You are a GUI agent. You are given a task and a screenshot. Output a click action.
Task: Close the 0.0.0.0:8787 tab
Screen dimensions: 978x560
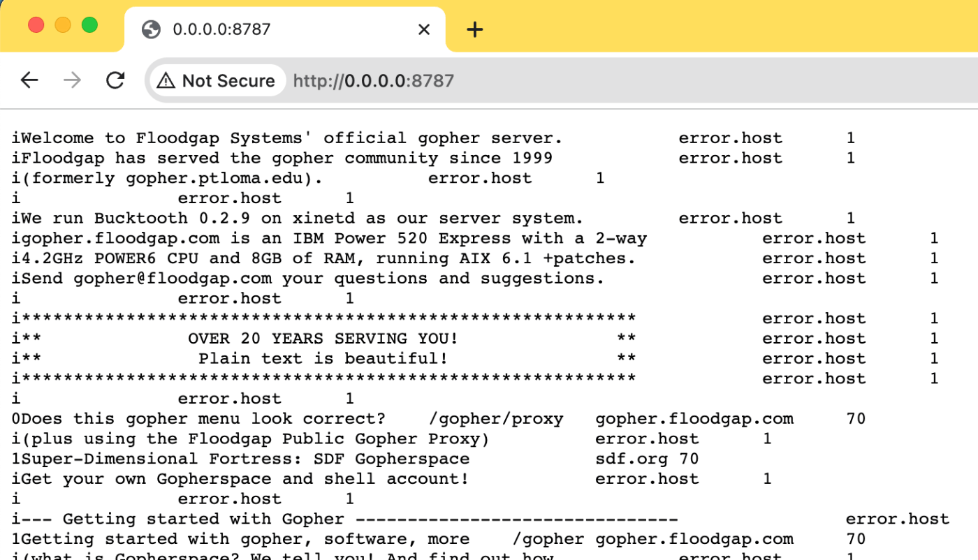click(424, 29)
